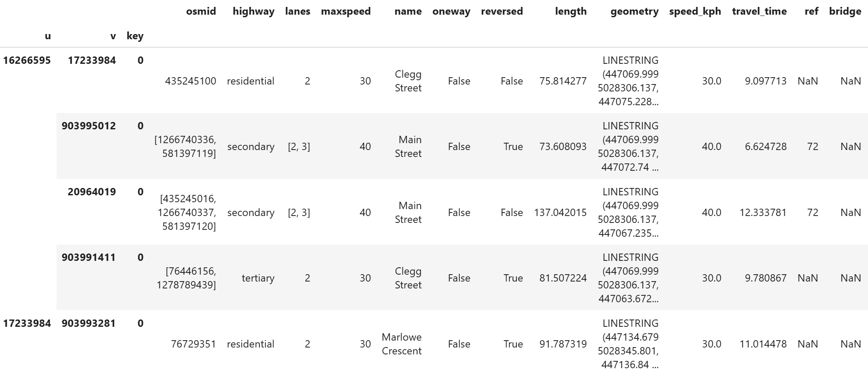The width and height of the screenshot is (868, 382).
Task: Select the maxspeed column header
Action: pyautogui.click(x=346, y=11)
